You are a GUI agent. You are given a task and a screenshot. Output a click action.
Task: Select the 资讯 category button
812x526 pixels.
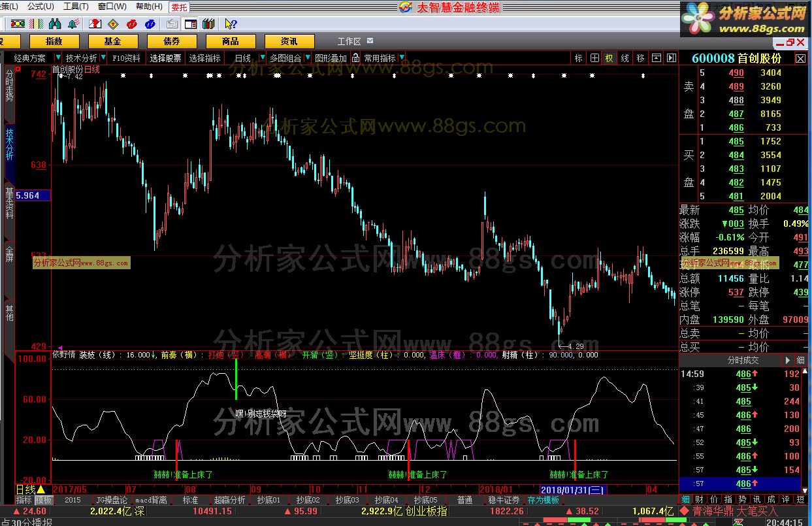coord(289,41)
